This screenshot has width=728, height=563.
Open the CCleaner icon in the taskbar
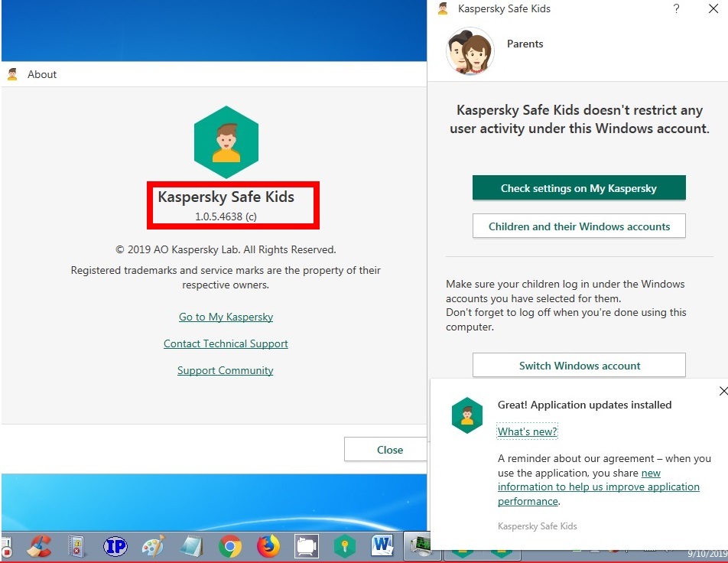pyautogui.click(x=39, y=546)
